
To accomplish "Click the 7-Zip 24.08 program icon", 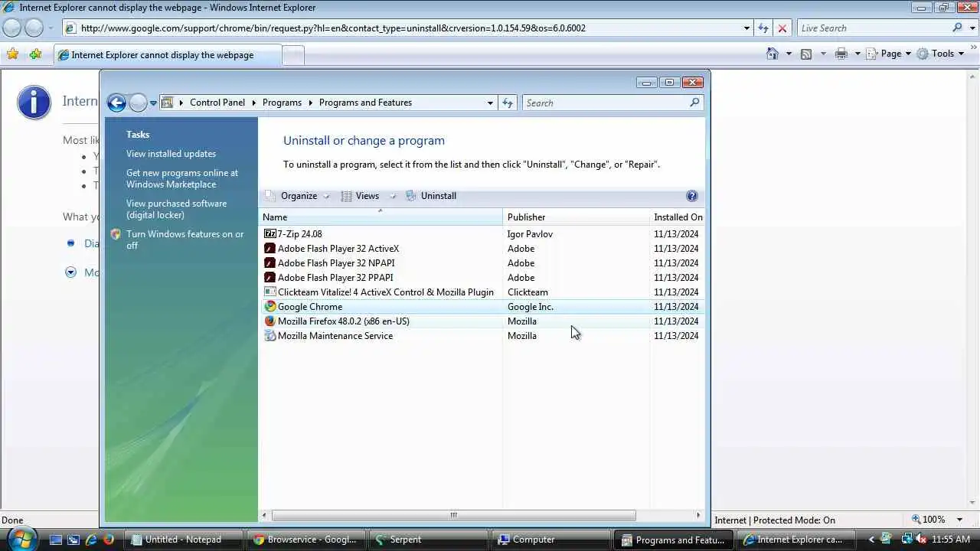I will tap(269, 233).
